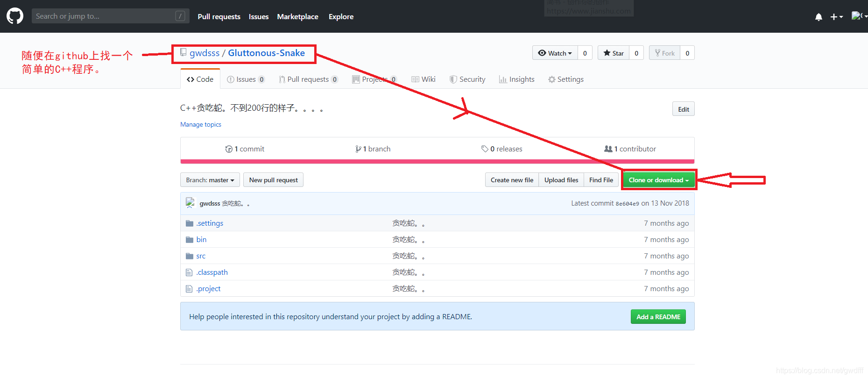Open commit message in the src row

[x=409, y=256]
